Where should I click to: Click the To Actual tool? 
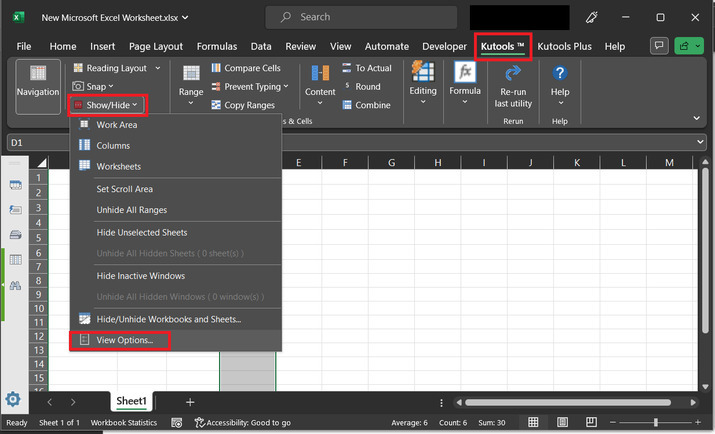367,68
